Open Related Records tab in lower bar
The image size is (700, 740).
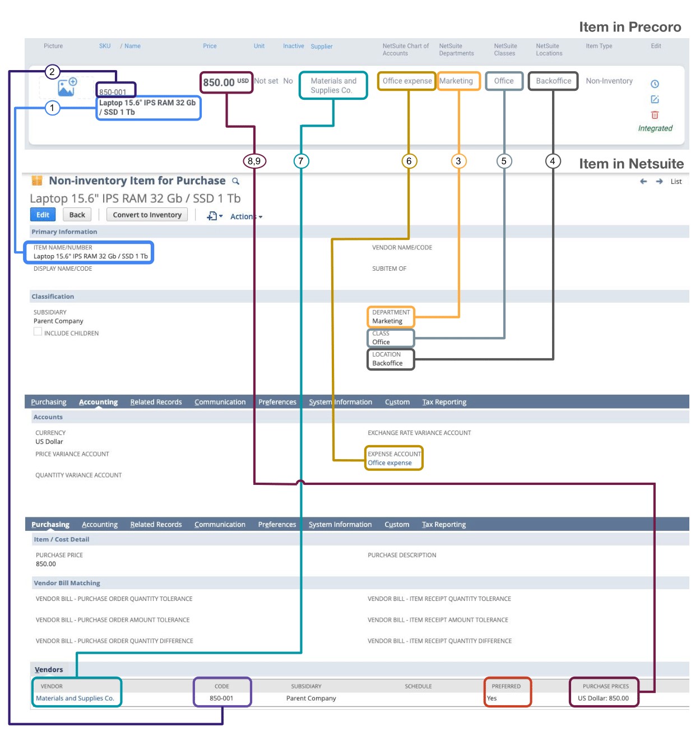[156, 525]
